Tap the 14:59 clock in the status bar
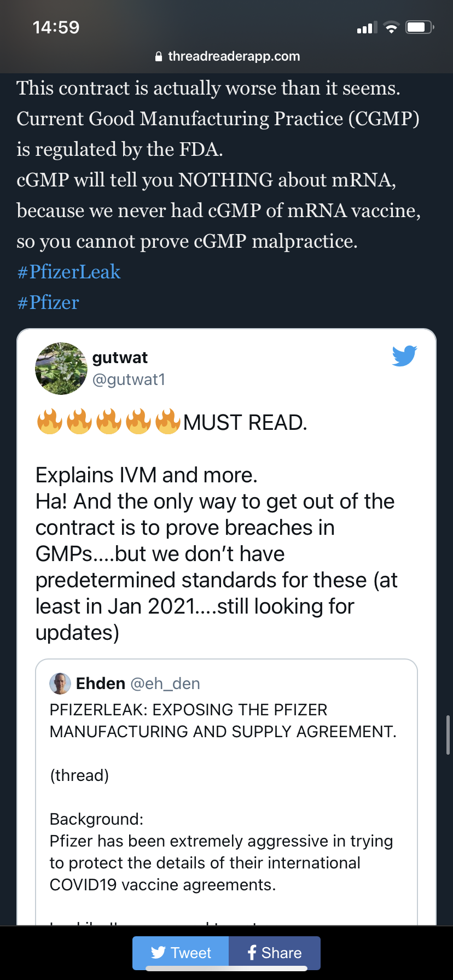The image size is (453, 980). 56,27
